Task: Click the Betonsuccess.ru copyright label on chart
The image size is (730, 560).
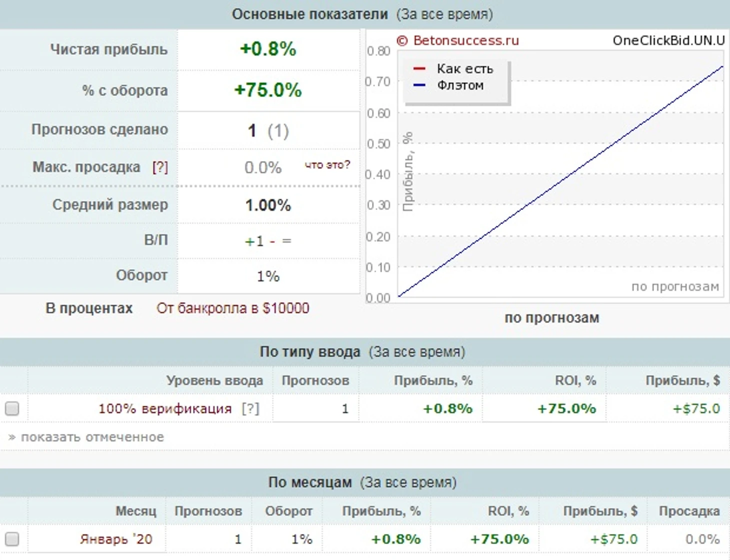Action: [457, 40]
